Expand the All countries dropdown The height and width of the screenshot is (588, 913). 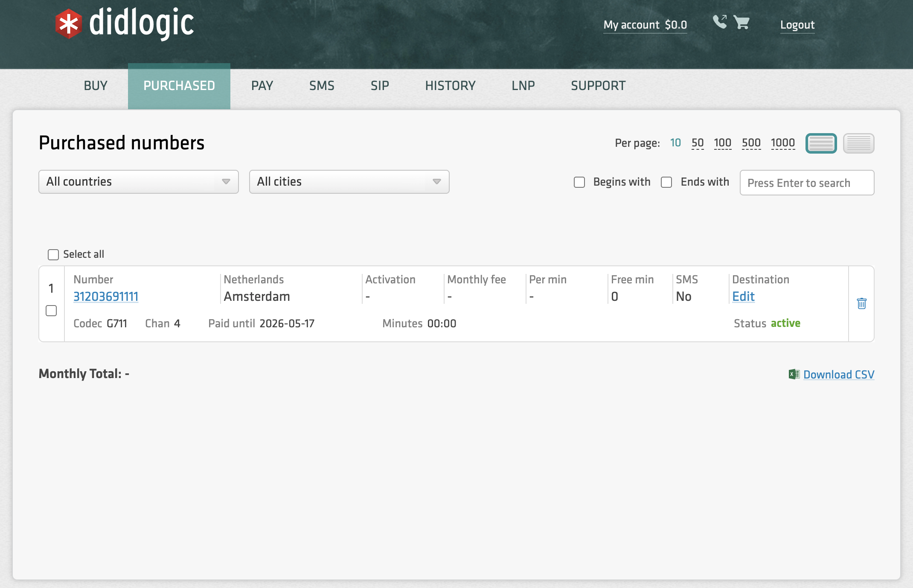click(138, 182)
